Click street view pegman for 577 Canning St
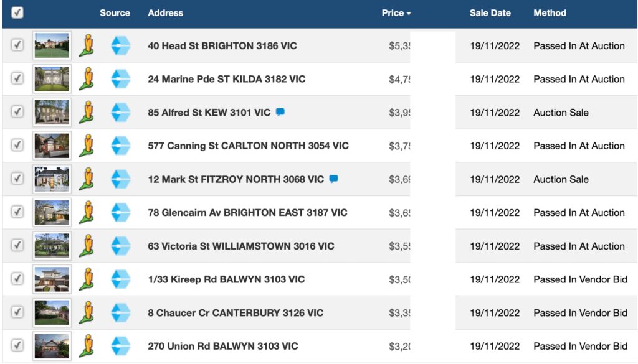The width and height of the screenshot is (638, 364). [x=87, y=146]
